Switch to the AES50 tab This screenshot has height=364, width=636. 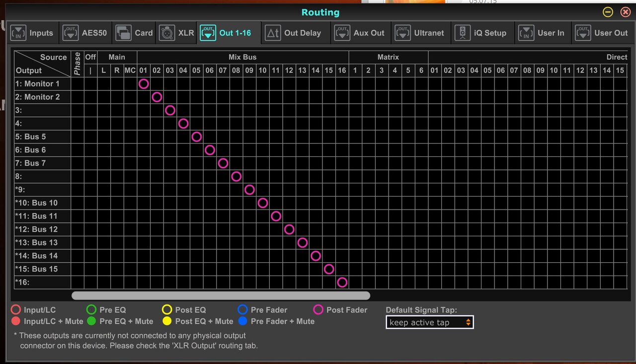click(x=85, y=33)
